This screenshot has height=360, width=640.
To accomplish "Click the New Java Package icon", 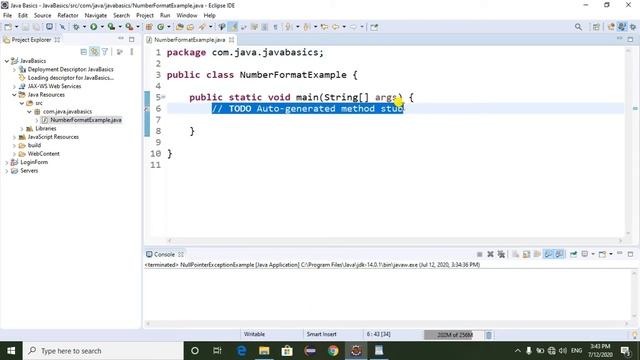I will pyautogui.click(x=149, y=27).
